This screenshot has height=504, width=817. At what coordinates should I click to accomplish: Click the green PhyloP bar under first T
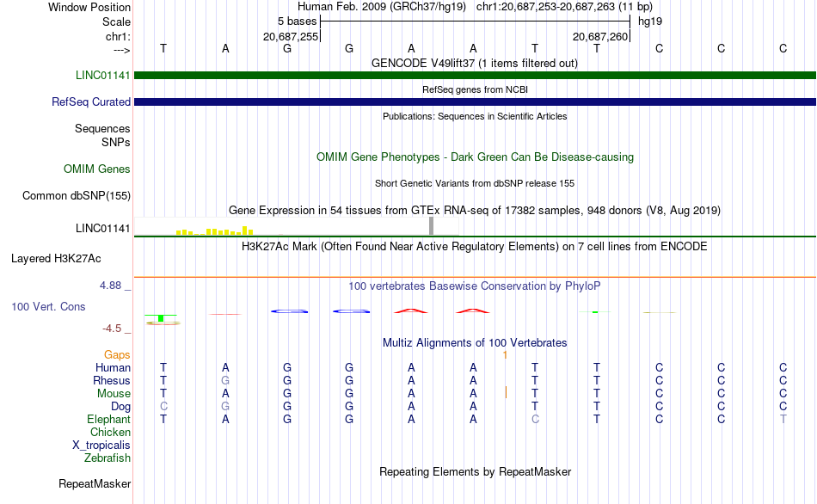pos(161,318)
